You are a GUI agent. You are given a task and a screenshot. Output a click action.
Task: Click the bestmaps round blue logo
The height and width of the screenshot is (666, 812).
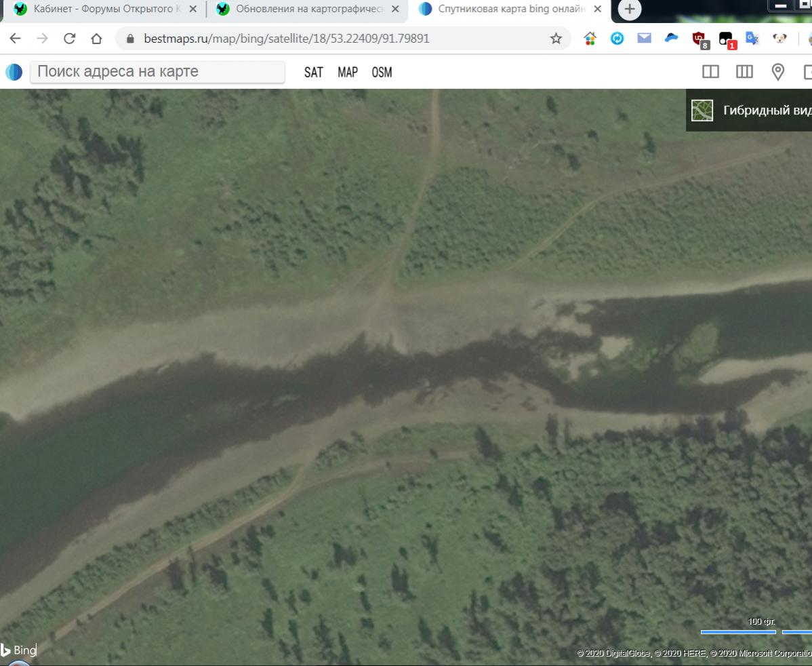(14, 72)
